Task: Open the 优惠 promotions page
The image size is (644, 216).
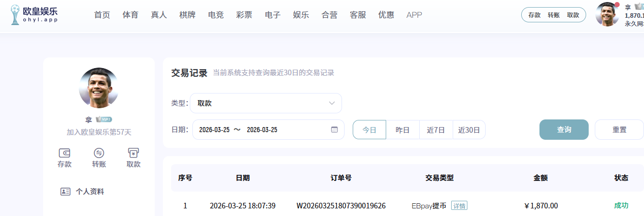Action: (386, 15)
